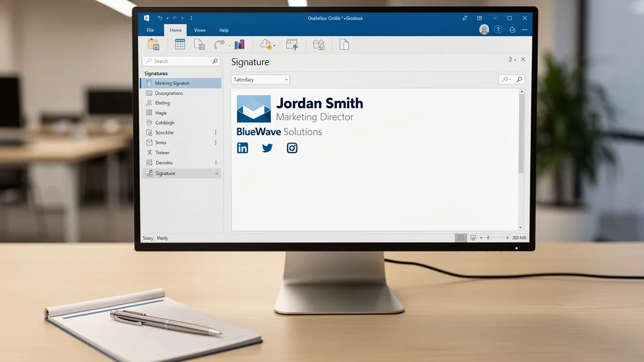Switch to the Views tab
This screenshot has width=644, height=362.
[200, 30]
